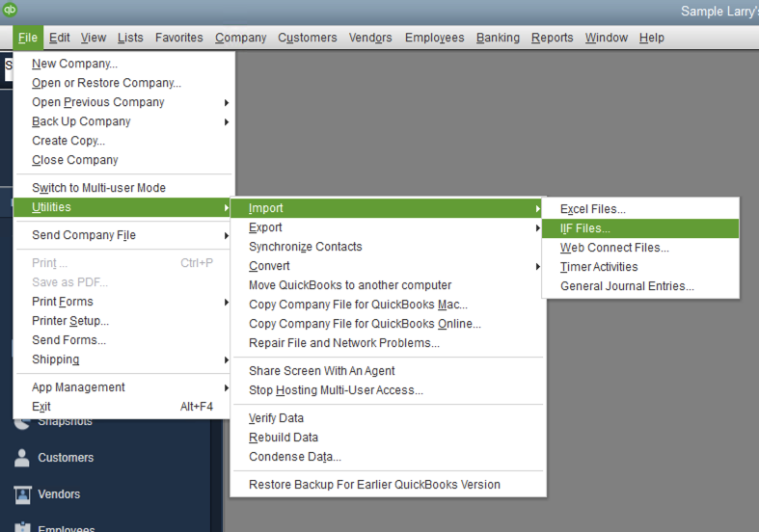Choose Send Forms option

tap(123, 340)
